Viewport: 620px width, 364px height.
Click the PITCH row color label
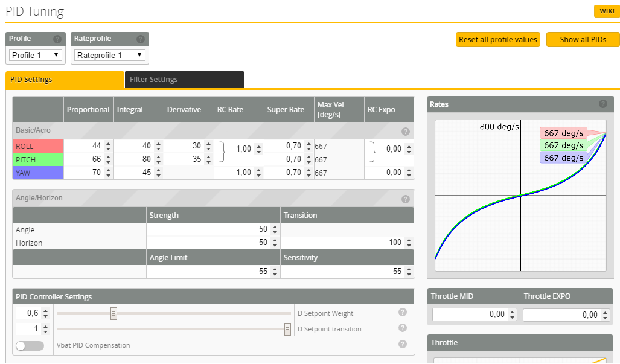[38, 160]
